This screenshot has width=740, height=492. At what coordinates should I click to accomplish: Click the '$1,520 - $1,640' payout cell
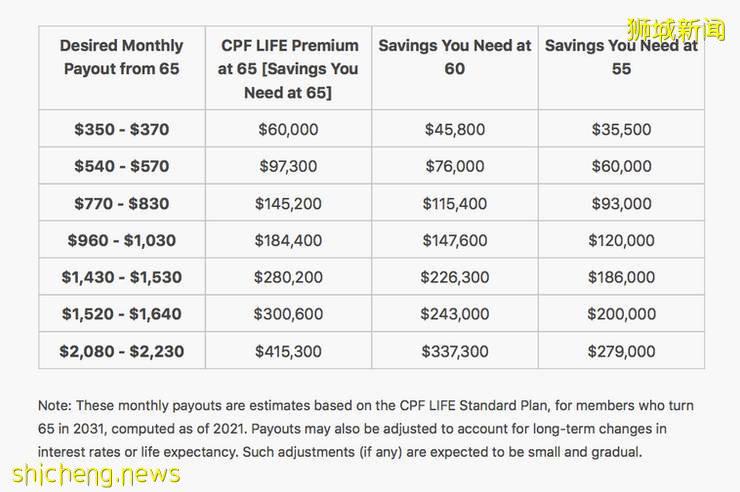point(122,314)
